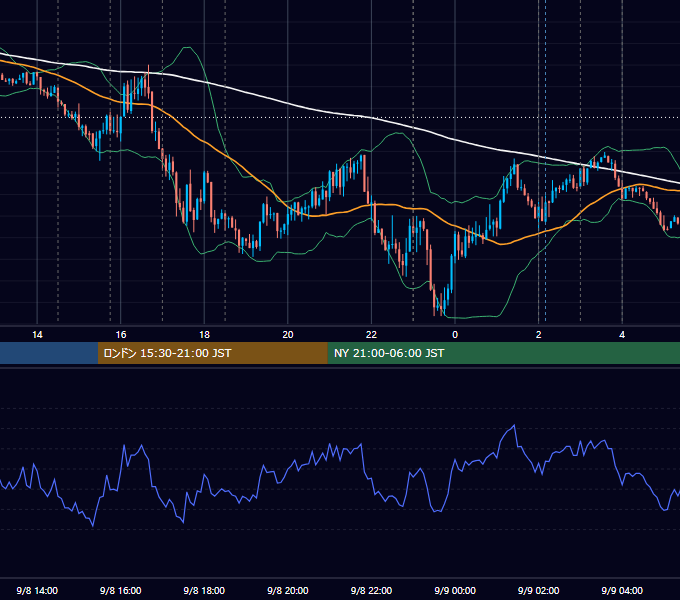Click the 22 hour label on price chart axis
Image resolution: width=680 pixels, height=600 pixels.
pyautogui.click(x=371, y=335)
